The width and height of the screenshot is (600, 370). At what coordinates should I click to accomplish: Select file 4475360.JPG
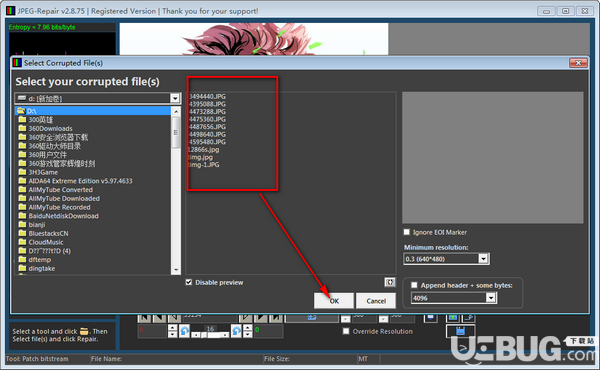[x=207, y=119]
